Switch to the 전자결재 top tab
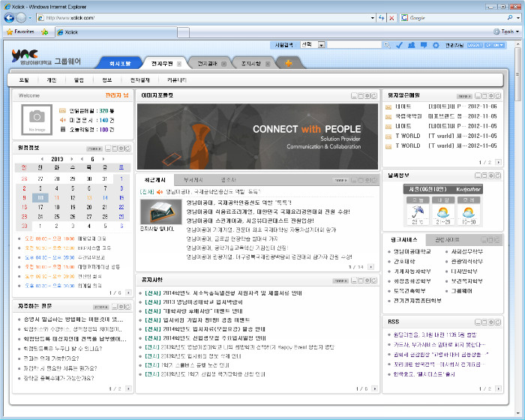This screenshot has height=420, width=525. [207, 63]
